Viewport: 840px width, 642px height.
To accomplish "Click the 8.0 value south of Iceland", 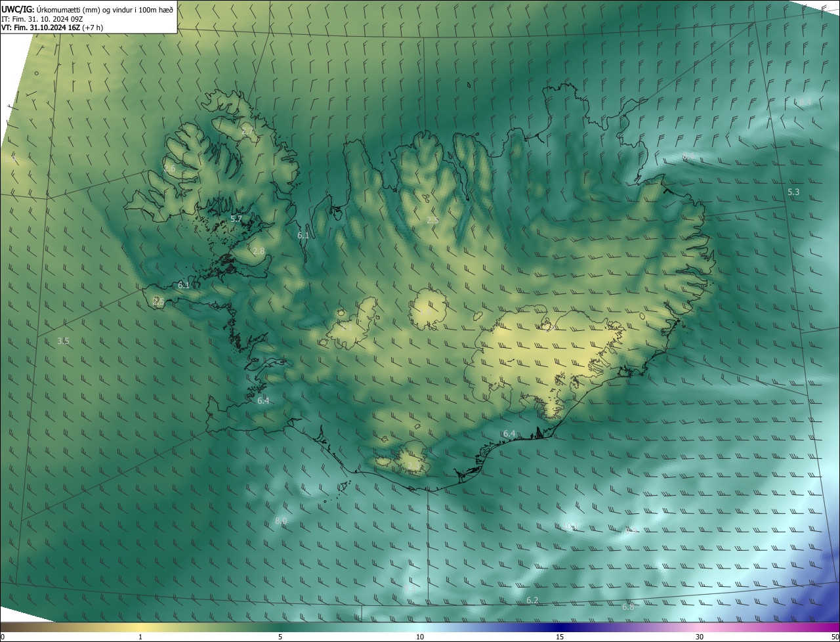I will point(281,521).
